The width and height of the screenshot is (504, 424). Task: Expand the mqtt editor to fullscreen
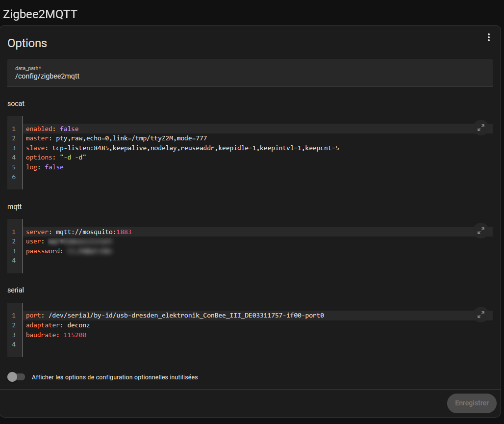click(x=480, y=231)
